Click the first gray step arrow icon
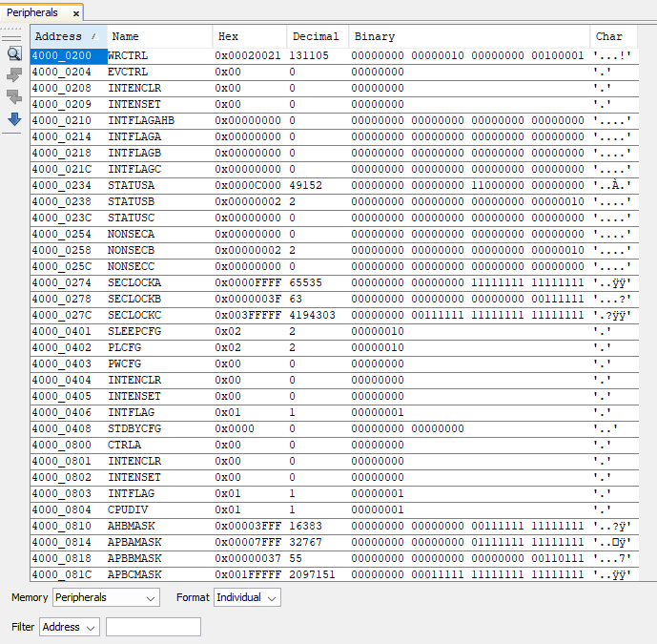The width and height of the screenshot is (657, 644). [14, 75]
